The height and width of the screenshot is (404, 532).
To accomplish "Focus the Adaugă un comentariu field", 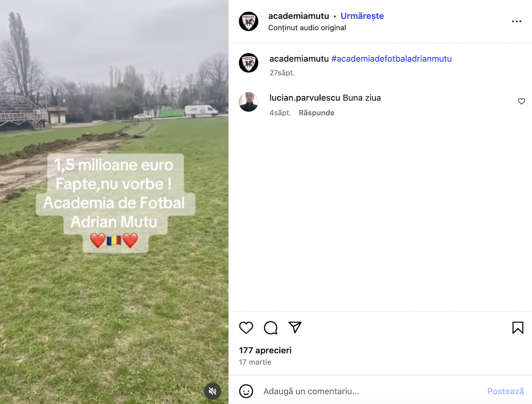I will tap(370, 391).
